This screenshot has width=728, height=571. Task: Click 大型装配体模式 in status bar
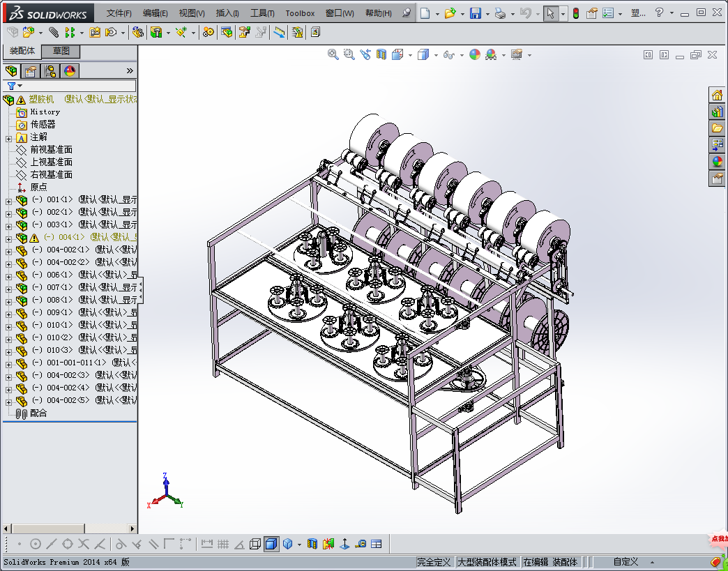(487, 562)
